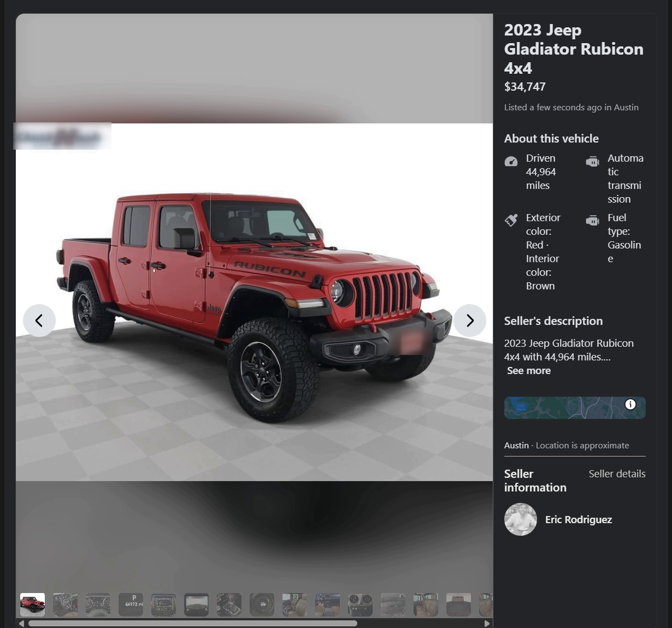Click the fuel type icon beside Gasoline
This screenshot has height=628, width=672.
[x=592, y=220]
